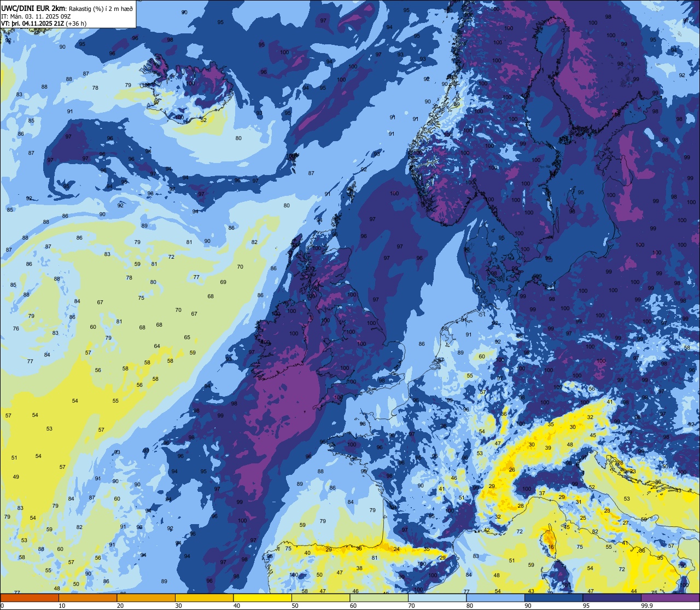This screenshot has height=610, width=700.
Task: Click the legend scale label '30'
Action: 178,606
